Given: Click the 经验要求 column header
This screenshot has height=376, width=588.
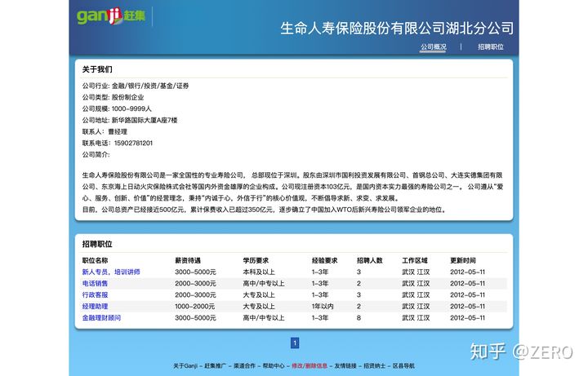Looking at the screenshot, I should [324, 260].
